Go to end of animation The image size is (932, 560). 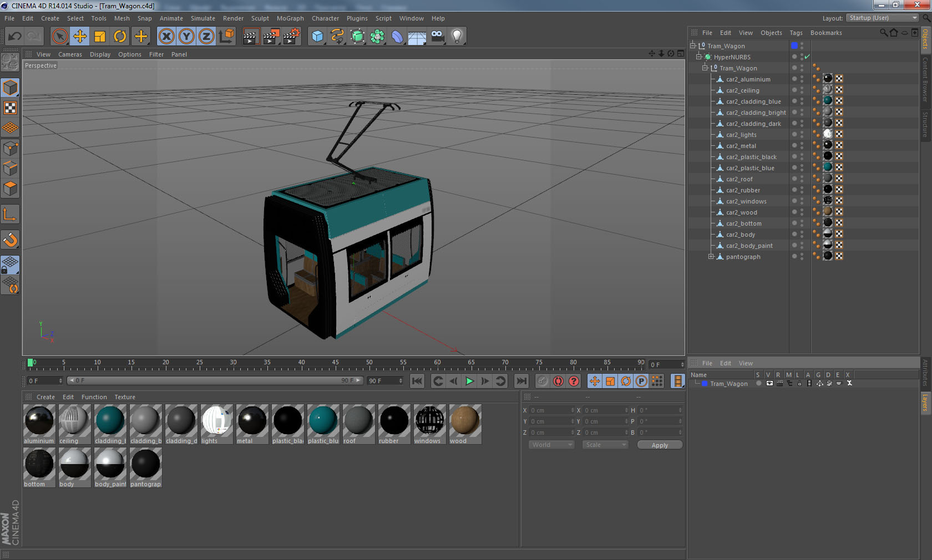[521, 381]
